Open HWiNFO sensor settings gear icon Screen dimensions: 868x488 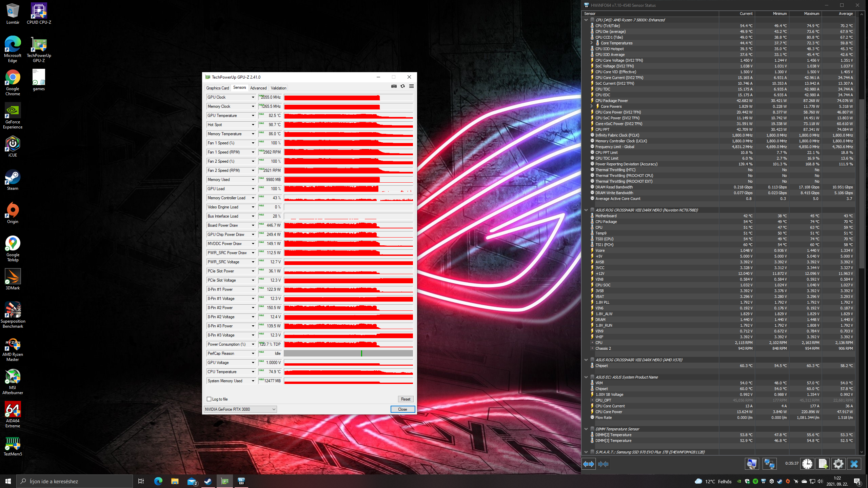pos(839,464)
